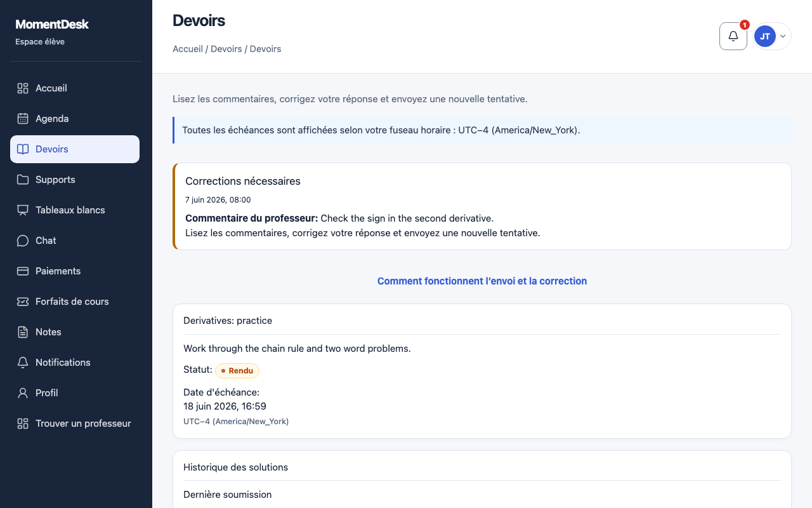Click the Notes document icon
Image resolution: width=812 pixels, height=508 pixels.
tap(23, 332)
